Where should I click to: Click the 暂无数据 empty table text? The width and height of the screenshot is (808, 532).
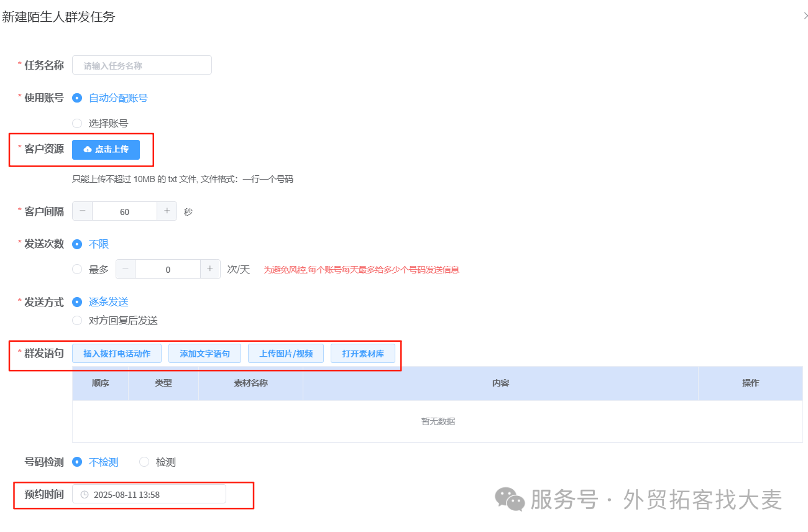438,421
